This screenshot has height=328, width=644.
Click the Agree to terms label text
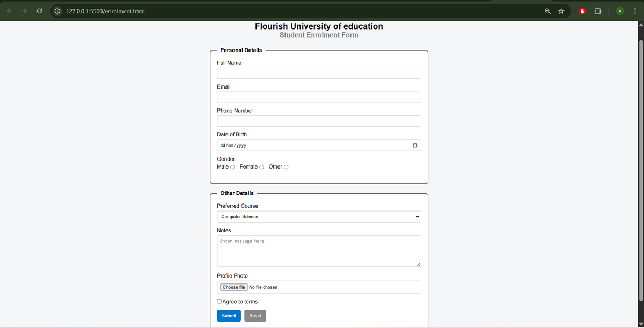pos(240,302)
